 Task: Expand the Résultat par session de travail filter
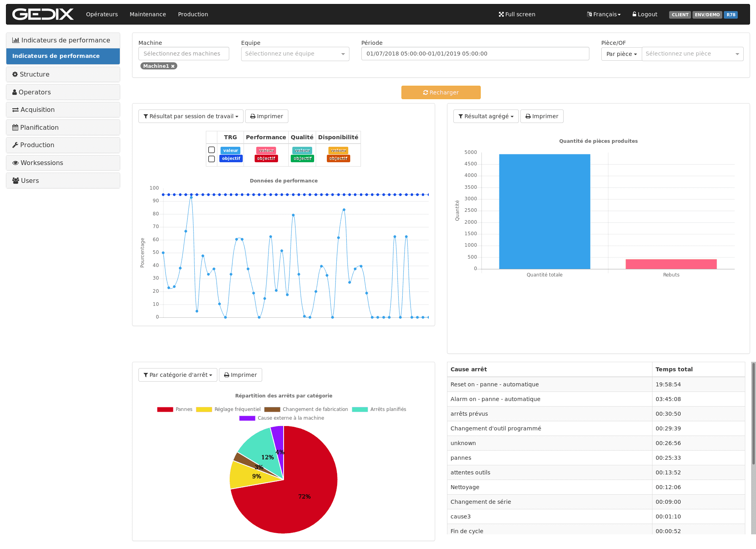pyautogui.click(x=190, y=116)
